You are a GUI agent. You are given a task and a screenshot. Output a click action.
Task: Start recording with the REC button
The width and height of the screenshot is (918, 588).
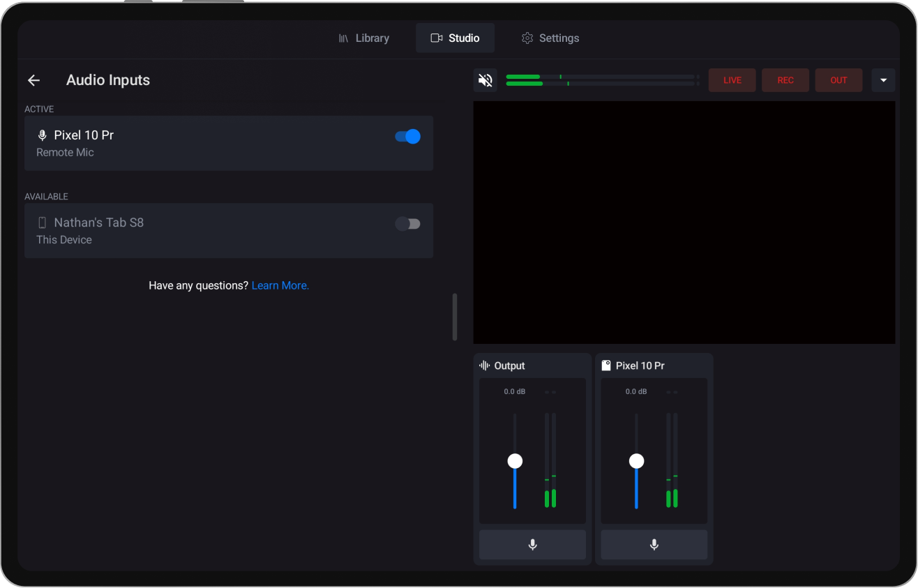coord(785,80)
